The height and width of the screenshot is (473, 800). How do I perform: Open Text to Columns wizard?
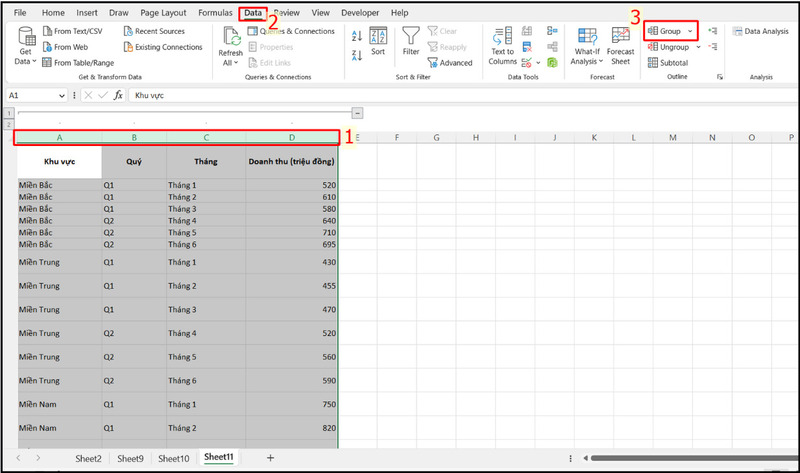click(503, 45)
